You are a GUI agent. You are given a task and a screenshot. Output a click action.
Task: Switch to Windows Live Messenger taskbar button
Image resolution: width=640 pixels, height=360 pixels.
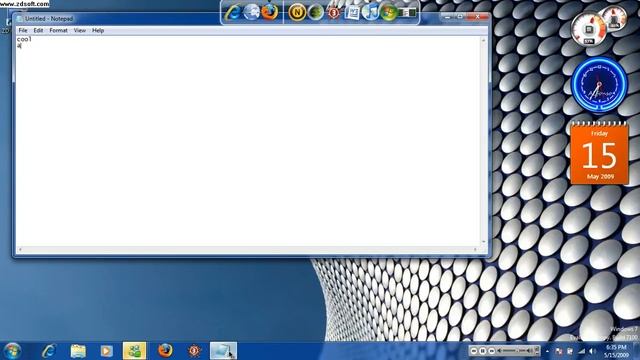(135, 351)
